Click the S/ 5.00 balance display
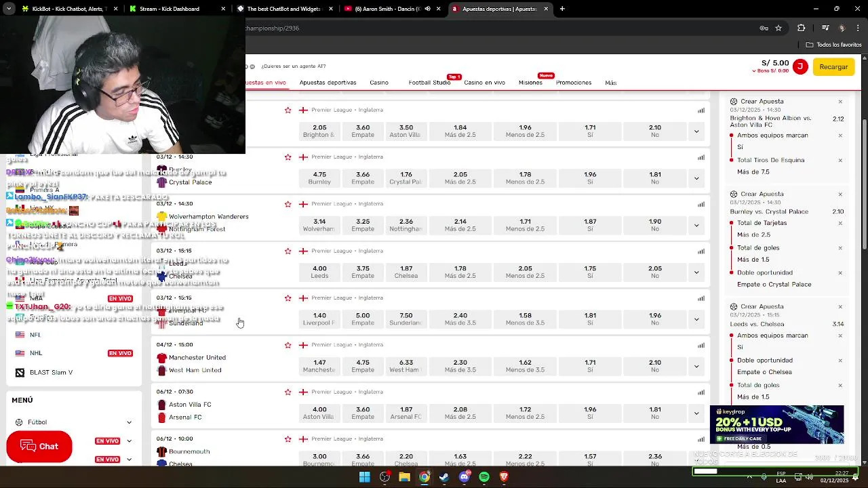Viewport: 868px width, 488px height. click(775, 63)
